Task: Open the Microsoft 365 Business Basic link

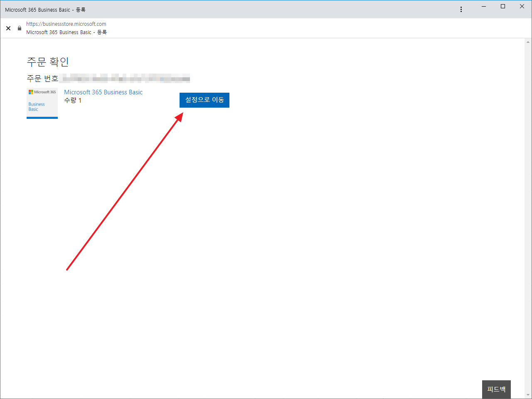Action: 103,92
